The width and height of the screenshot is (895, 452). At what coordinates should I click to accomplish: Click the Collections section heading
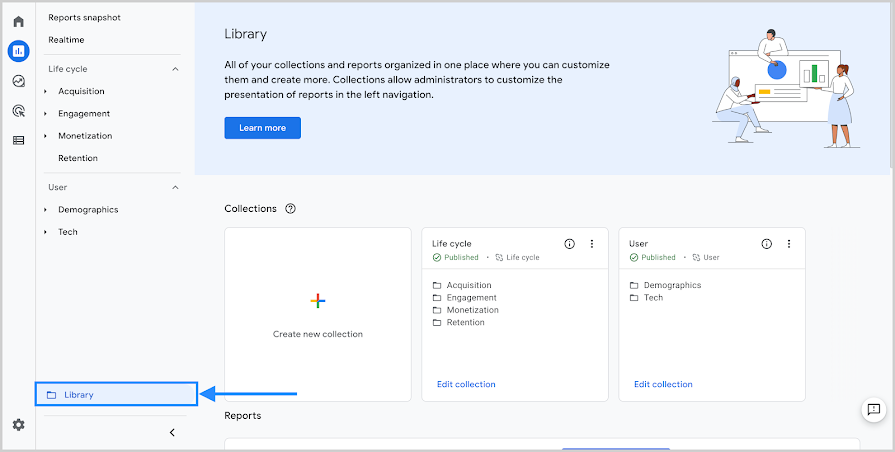pos(250,209)
